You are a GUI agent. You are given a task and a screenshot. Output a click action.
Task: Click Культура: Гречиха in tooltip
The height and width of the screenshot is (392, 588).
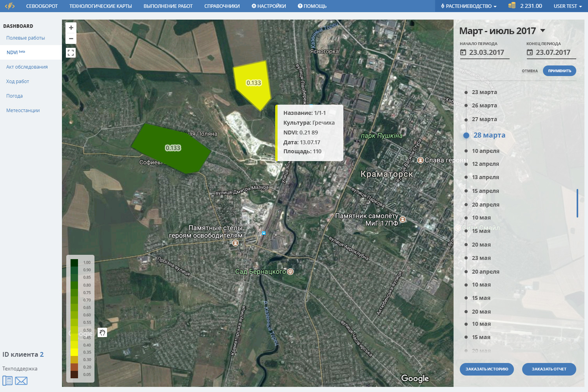309,123
